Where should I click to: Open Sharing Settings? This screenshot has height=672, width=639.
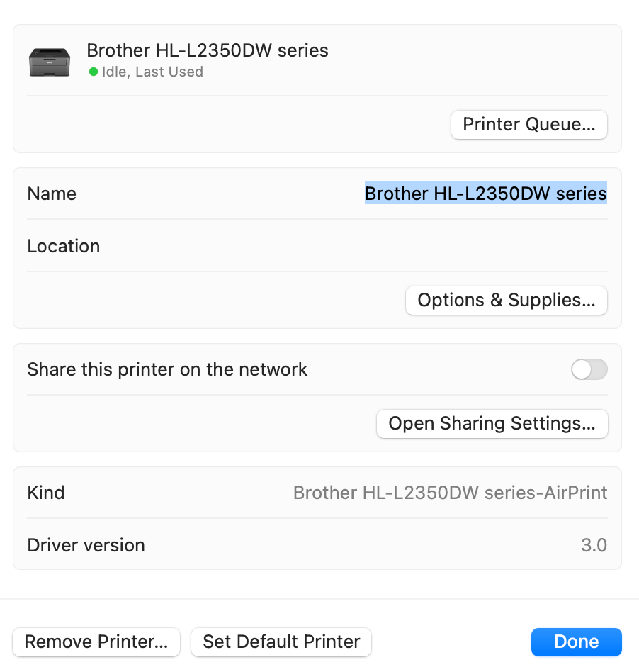pos(492,423)
